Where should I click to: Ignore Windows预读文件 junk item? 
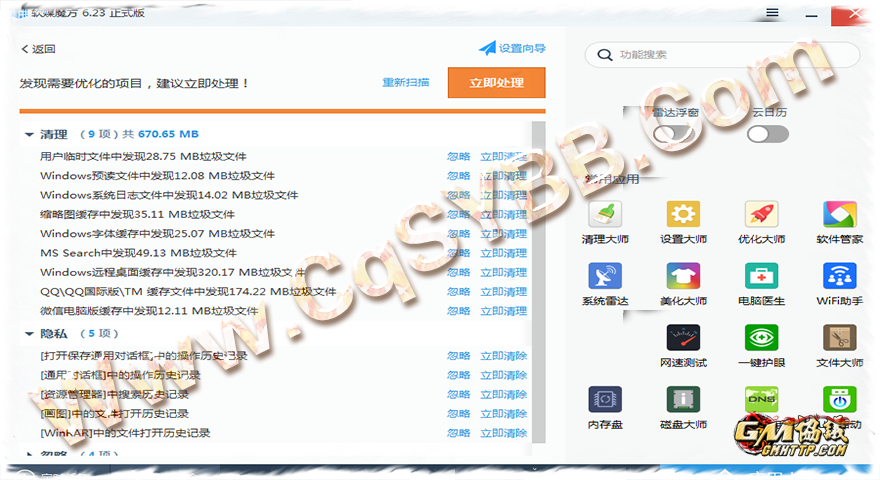tap(459, 176)
